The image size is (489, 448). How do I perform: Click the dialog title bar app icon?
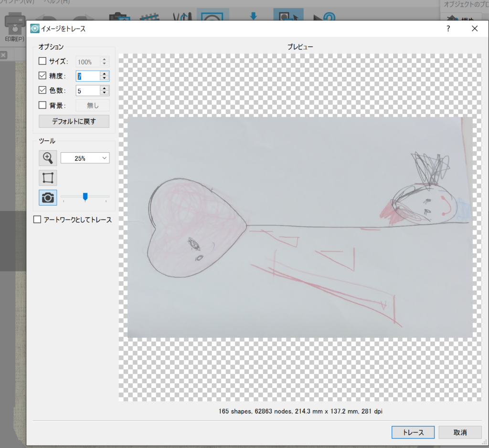(x=35, y=29)
